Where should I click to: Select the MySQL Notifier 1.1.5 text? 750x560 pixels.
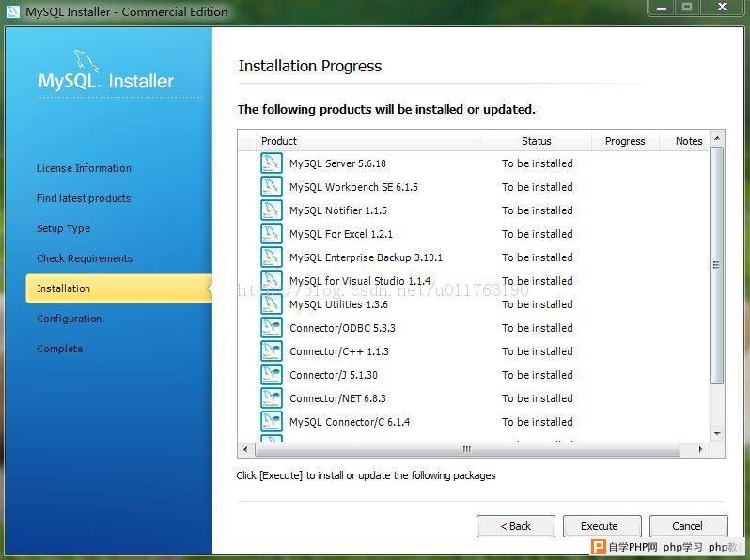(x=338, y=210)
